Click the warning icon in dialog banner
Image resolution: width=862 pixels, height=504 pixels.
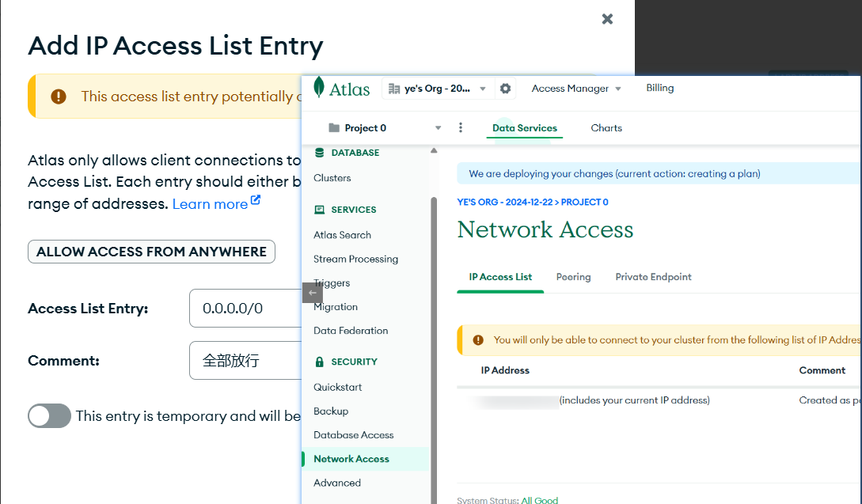coord(59,97)
